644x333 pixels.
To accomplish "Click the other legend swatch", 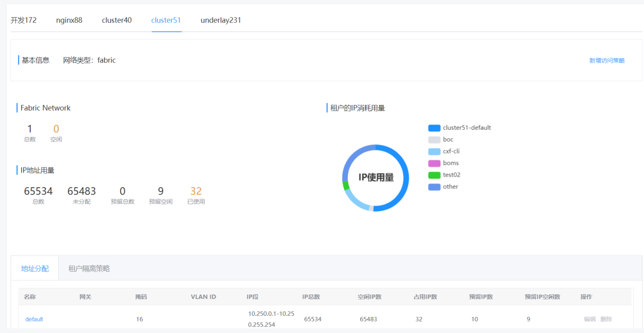I will point(434,187).
